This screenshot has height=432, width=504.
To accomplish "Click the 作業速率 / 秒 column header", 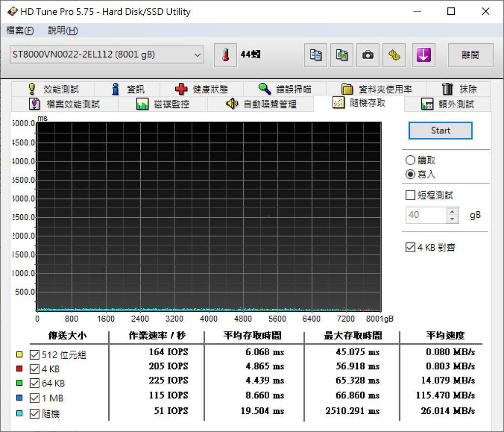I will click(157, 335).
